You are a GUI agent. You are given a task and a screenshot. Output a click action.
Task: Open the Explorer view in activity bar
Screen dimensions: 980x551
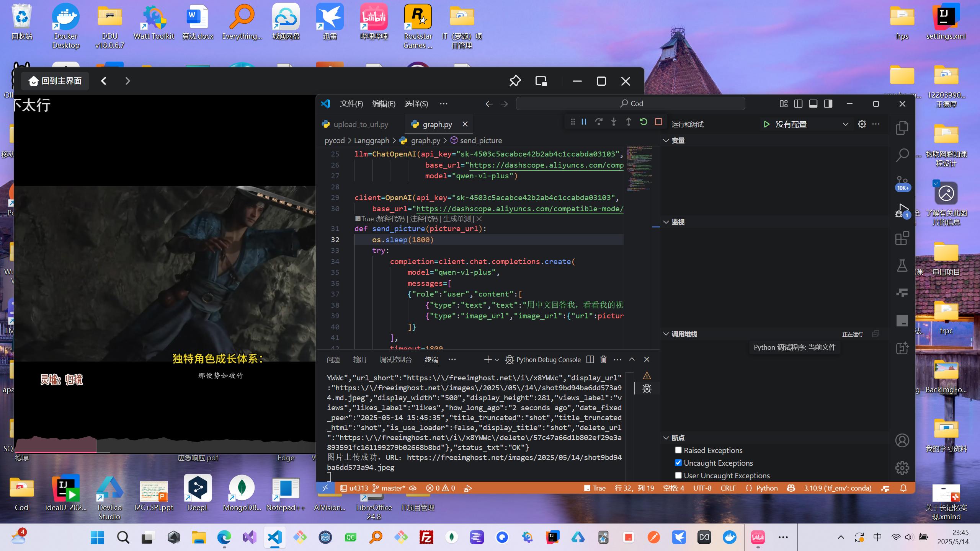pos(902,128)
